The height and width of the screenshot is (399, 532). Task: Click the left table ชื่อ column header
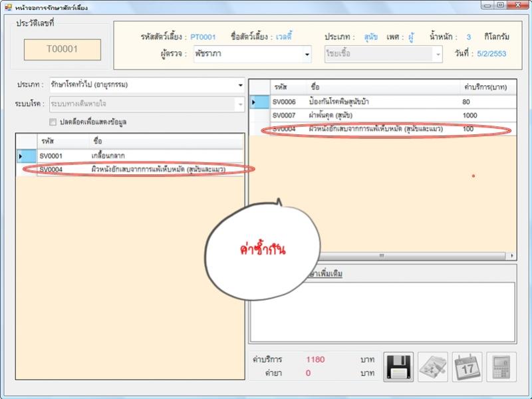coord(166,141)
